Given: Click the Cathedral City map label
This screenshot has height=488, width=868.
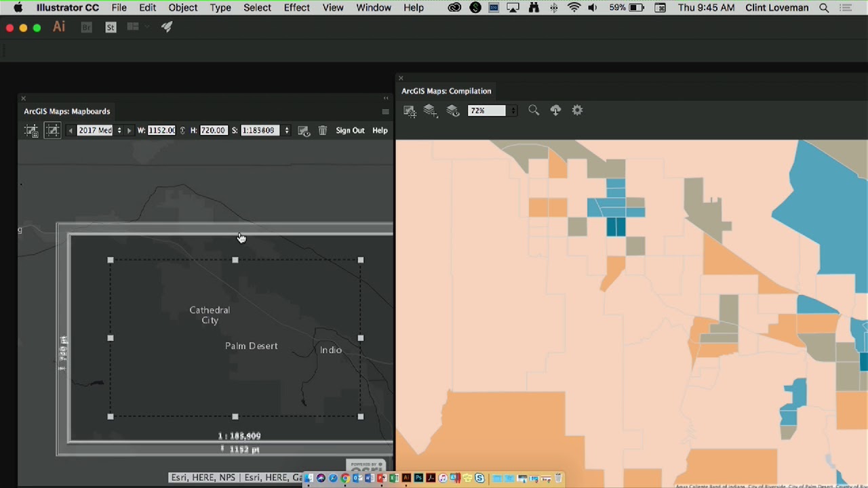Looking at the screenshot, I should pyautogui.click(x=210, y=315).
